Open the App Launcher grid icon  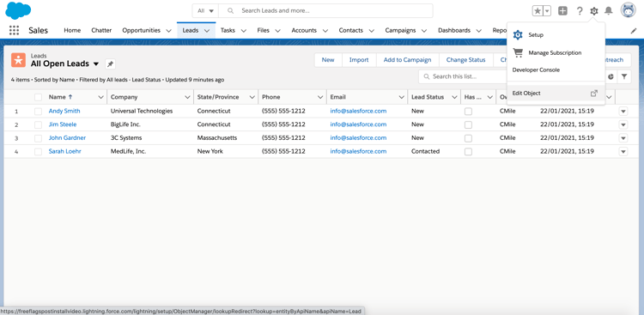(14, 30)
